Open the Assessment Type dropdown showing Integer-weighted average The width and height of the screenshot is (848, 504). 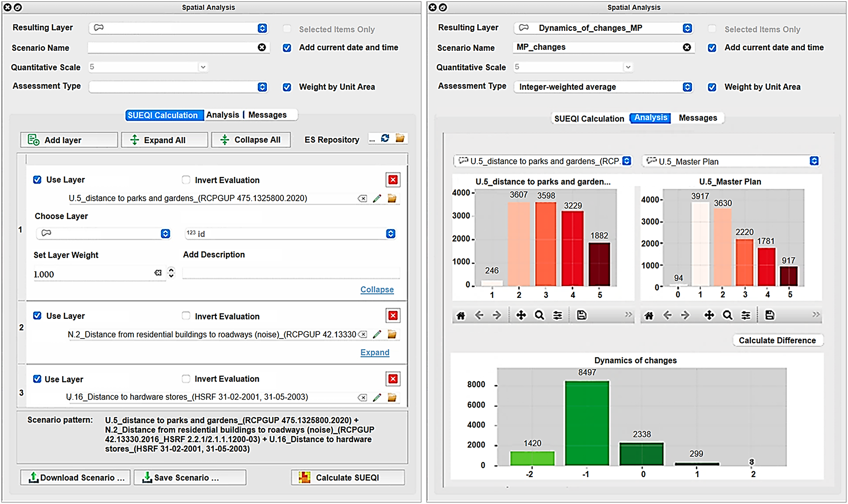point(603,87)
